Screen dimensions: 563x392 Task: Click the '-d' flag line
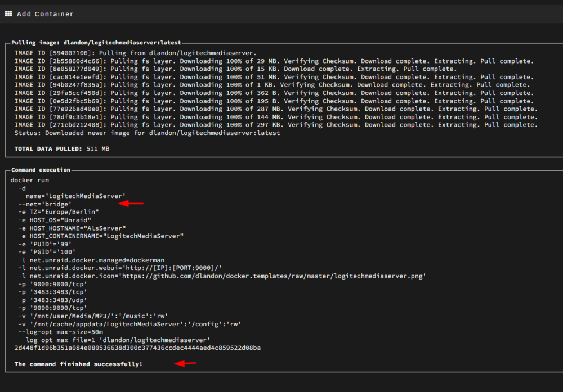click(22, 188)
